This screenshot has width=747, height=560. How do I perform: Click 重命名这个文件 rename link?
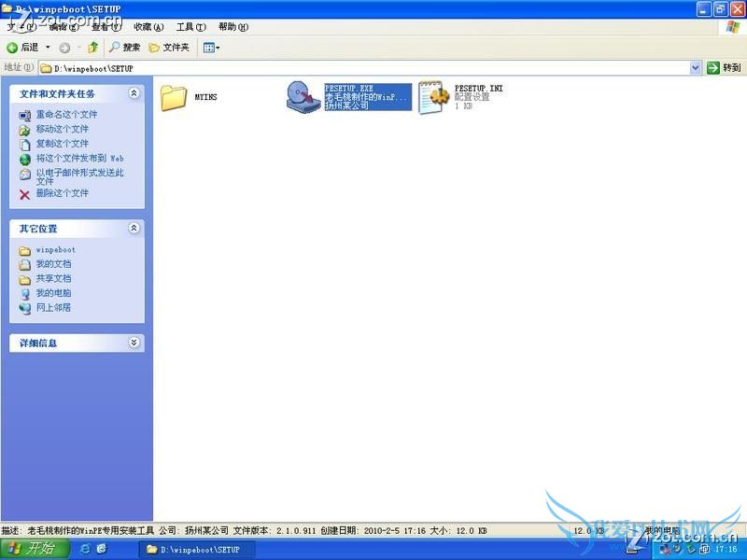[66, 114]
